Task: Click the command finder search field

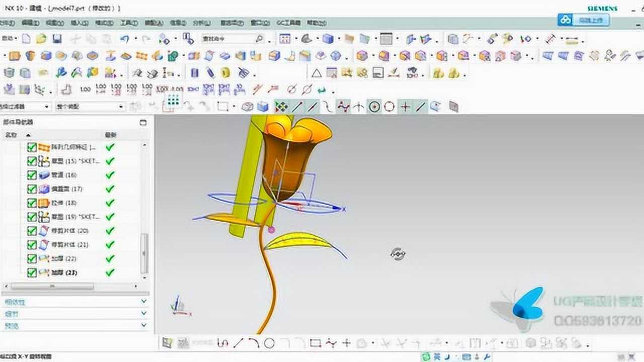Action: pyautogui.click(x=229, y=39)
